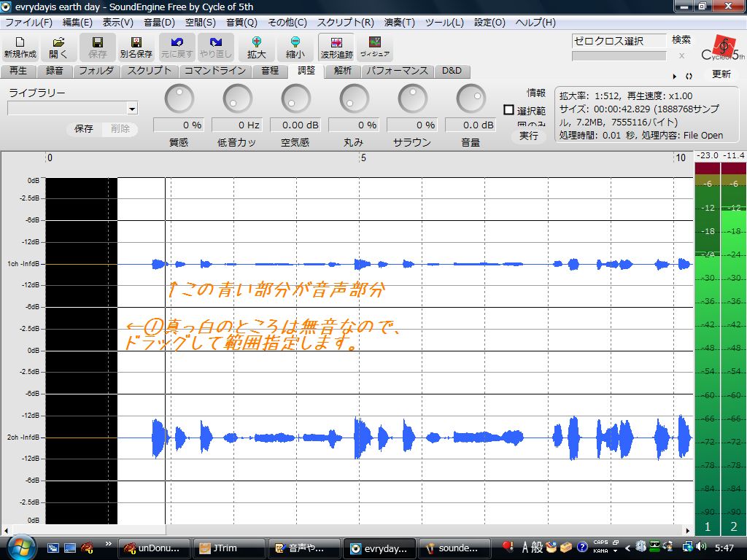747x560 pixels.
Task: Undo with the 元に戻す icon
Action: point(177,47)
